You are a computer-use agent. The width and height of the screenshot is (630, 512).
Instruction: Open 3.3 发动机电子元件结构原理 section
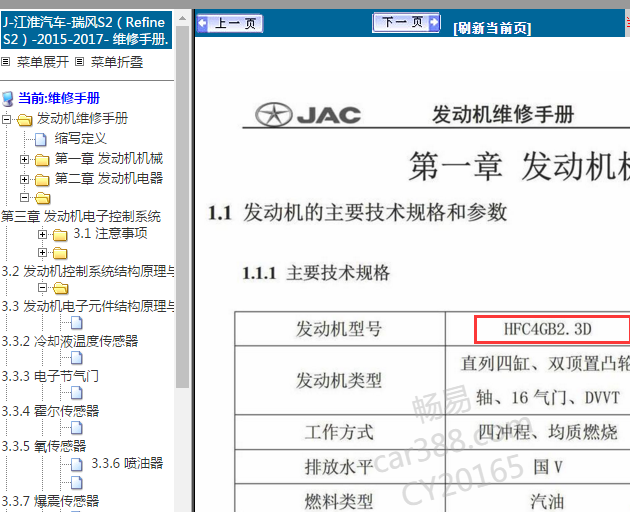88,306
